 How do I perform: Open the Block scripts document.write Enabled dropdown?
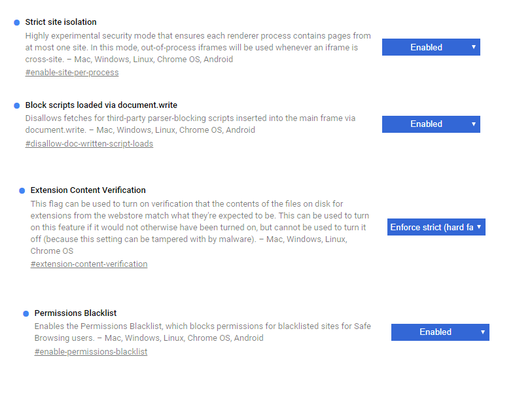[x=431, y=124]
